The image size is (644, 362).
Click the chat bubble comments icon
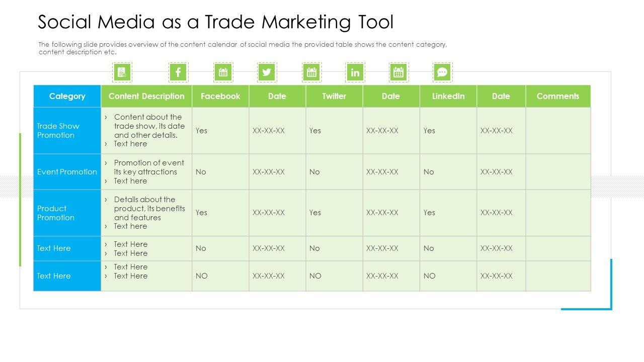coord(442,72)
